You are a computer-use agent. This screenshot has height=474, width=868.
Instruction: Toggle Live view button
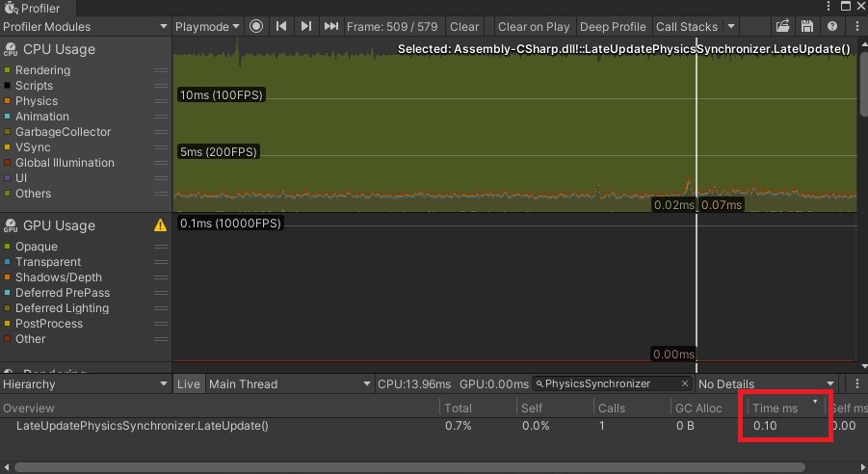coord(189,383)
